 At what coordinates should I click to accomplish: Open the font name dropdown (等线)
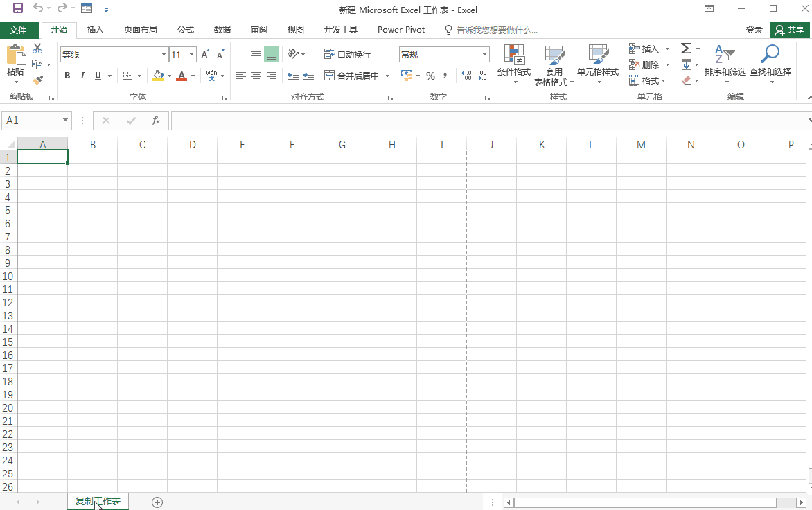(164, 54)
